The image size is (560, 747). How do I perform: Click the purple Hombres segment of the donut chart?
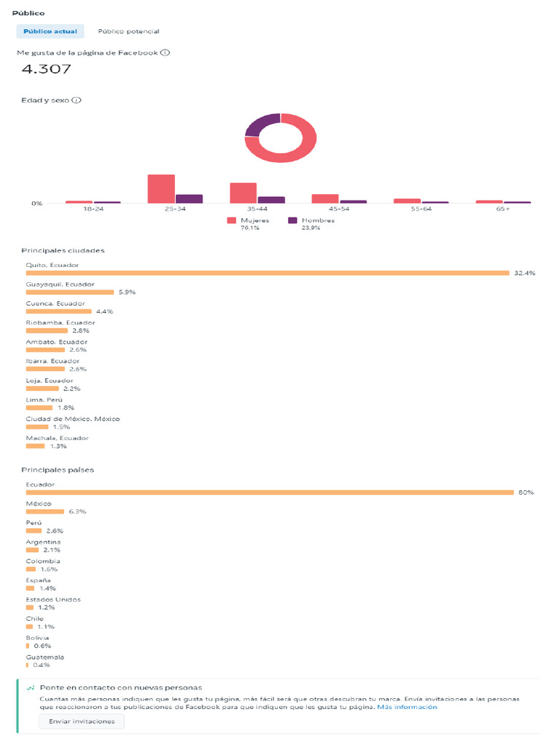pyautogui.click(x=262, y=124)
